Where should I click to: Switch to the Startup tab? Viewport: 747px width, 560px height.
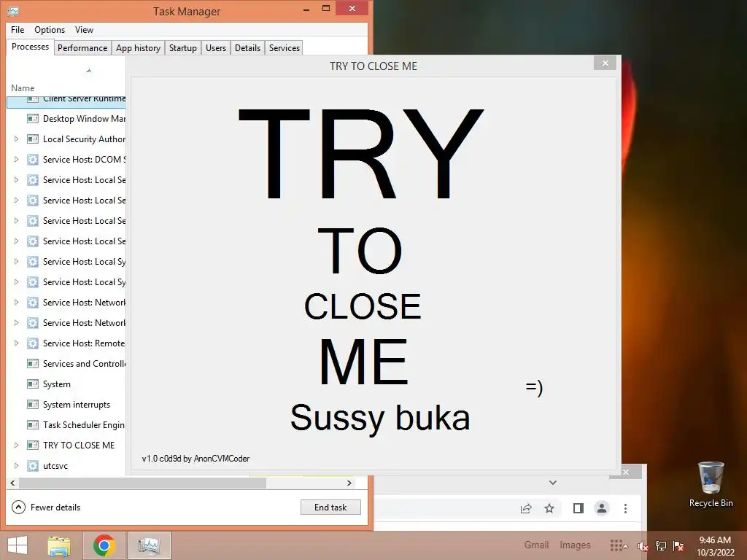(x=183, y=48)
